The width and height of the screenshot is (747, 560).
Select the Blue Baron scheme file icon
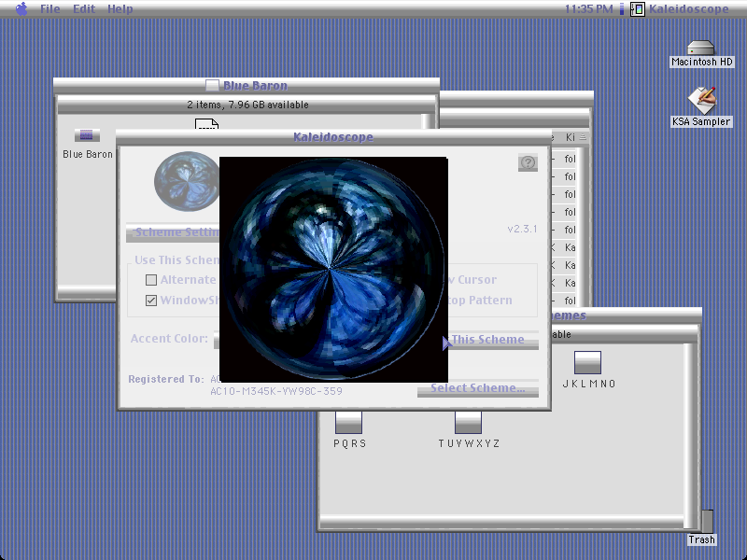point(87,135)
